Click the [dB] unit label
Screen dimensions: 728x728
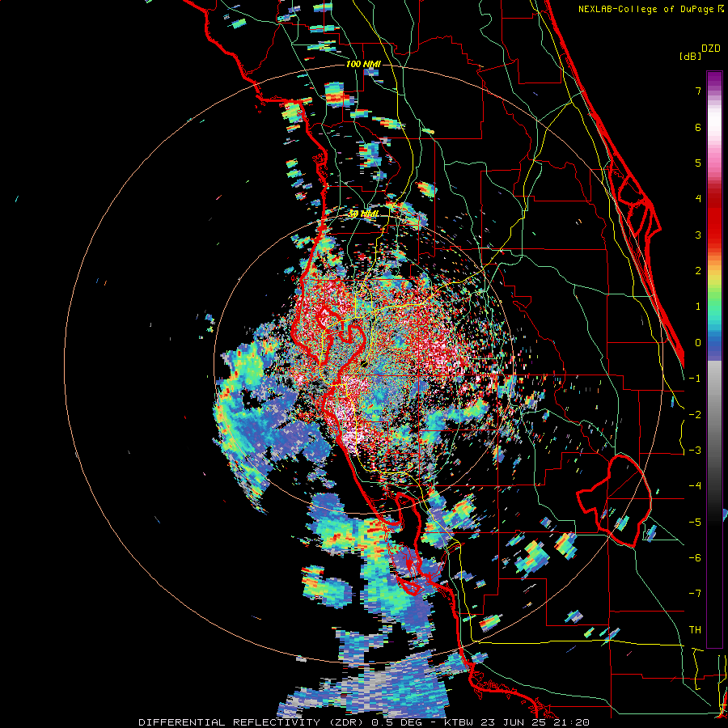(691, 56)
